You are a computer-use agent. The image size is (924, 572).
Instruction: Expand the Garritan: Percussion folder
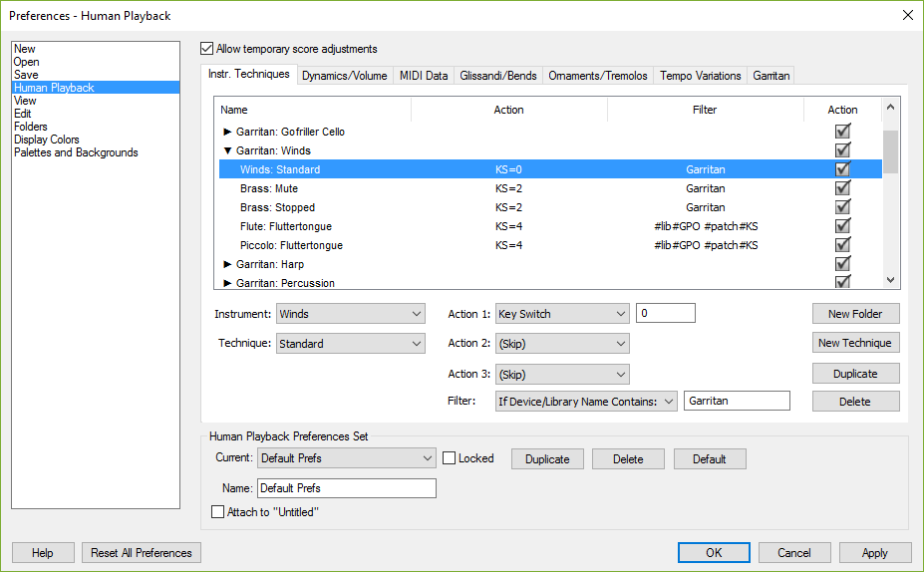pyautogui.click(x=227, y=283)
